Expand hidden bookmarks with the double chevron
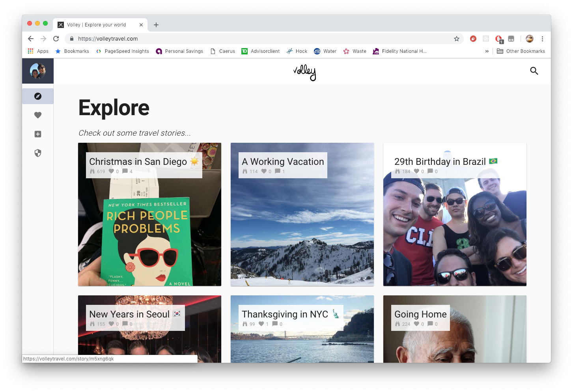 click(x=487, y=51)
